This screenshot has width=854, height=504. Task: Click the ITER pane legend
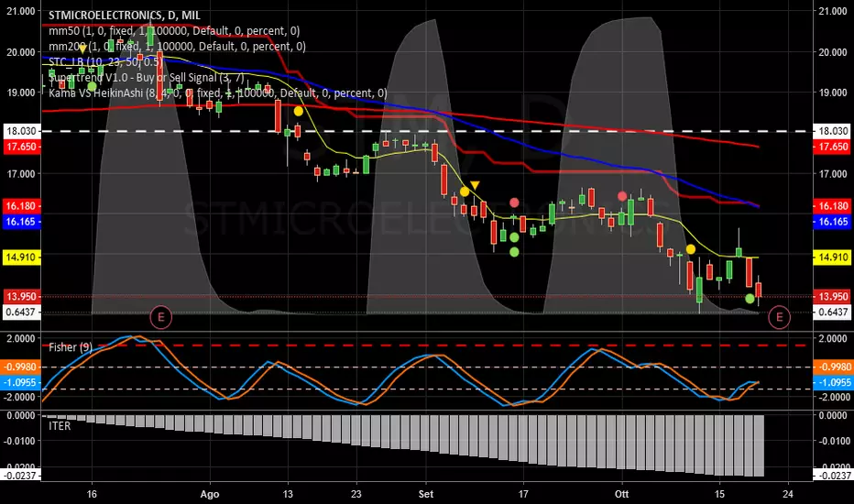pos(60,425)
